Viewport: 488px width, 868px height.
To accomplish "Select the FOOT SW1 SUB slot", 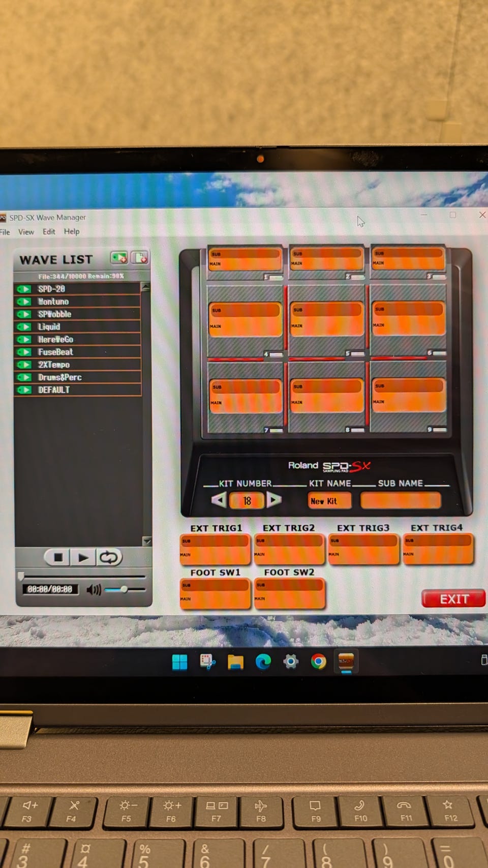I will (215, 585).
